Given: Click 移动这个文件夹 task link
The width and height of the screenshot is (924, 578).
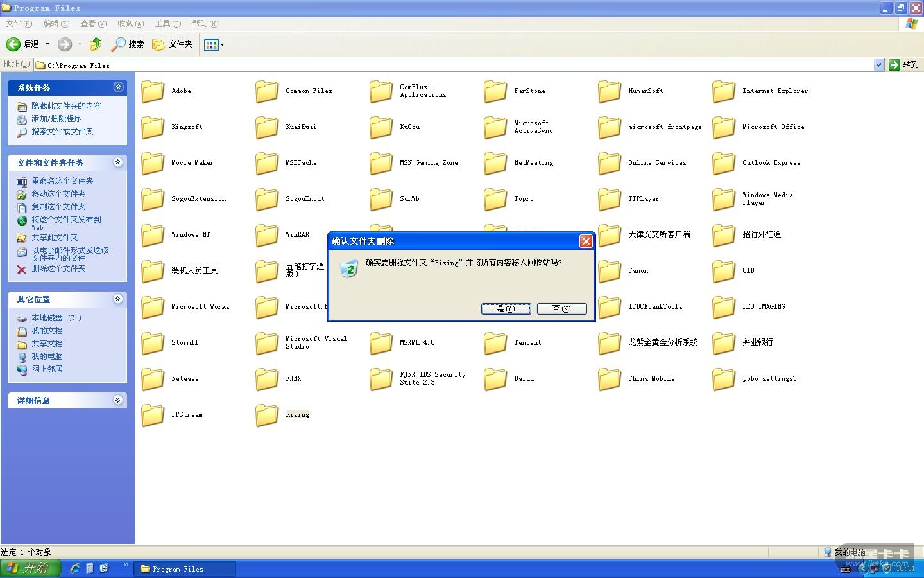Looking at the screenshot, I should (58, 194).
